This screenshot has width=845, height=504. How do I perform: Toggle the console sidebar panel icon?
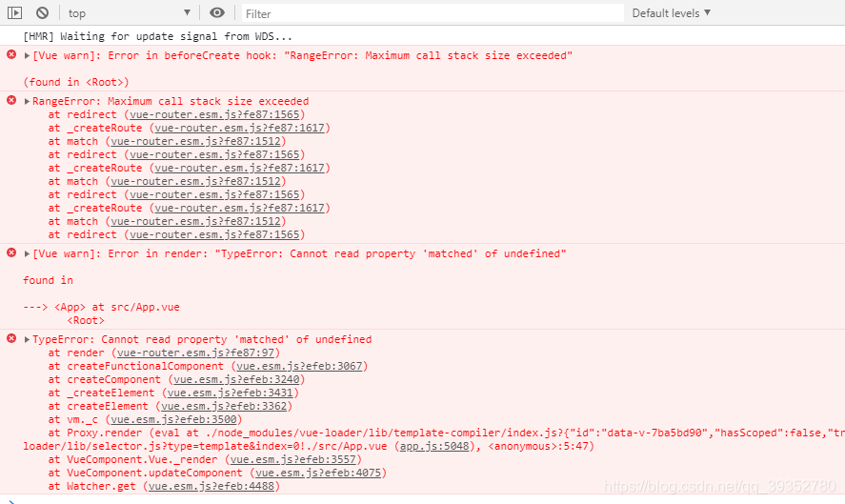click(x=14, y=13)
